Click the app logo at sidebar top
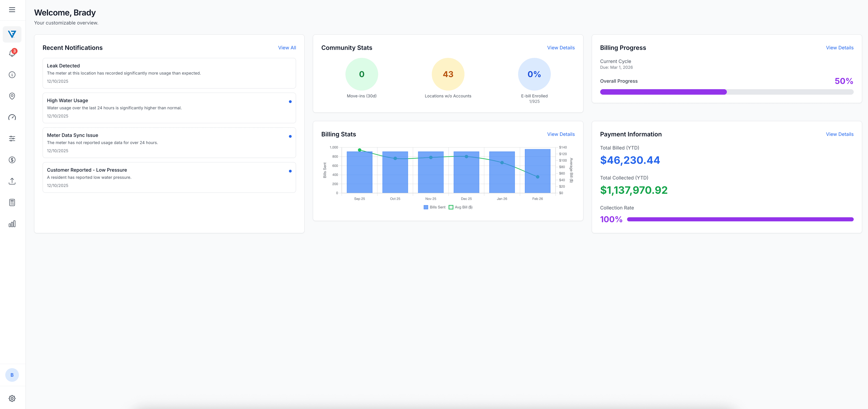Image resolution: width=868 pixels, height=409 pixels. (12, 34)
